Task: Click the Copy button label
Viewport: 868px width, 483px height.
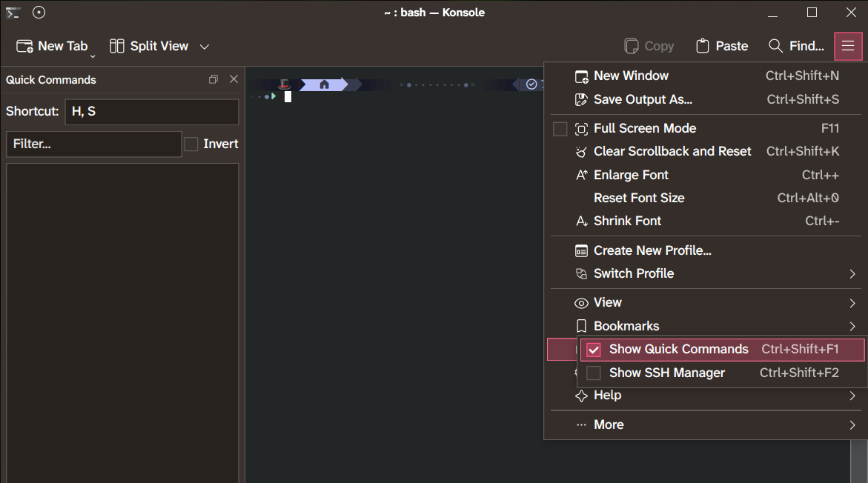Action: tap(659, 46)
